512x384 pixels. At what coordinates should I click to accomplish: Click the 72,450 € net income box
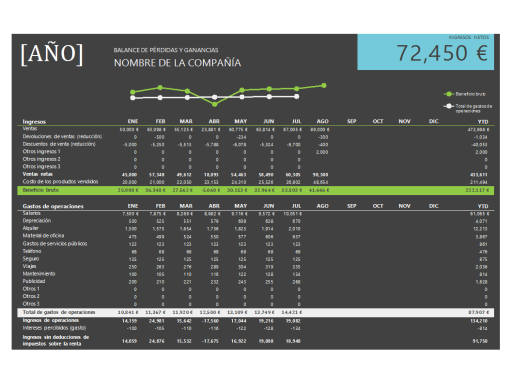pos(425,52)
